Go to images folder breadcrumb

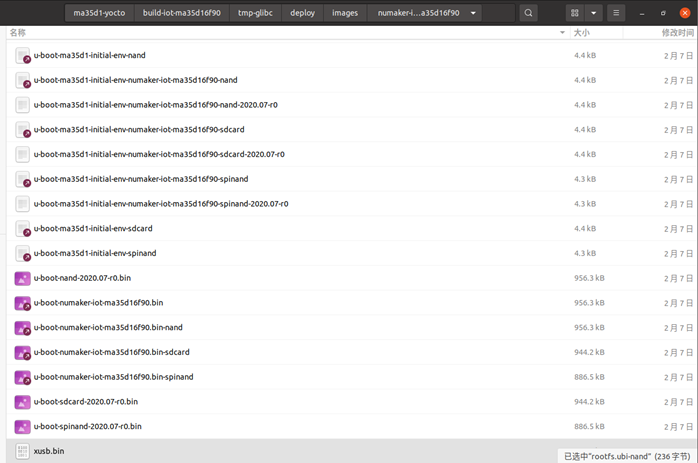345,13
